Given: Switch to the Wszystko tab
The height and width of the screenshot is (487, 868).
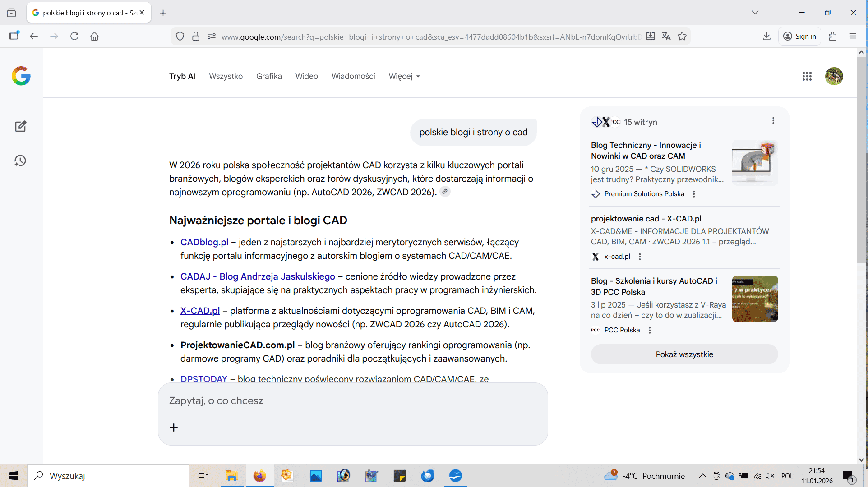Looking at the screenshot, I should [226, 76].
